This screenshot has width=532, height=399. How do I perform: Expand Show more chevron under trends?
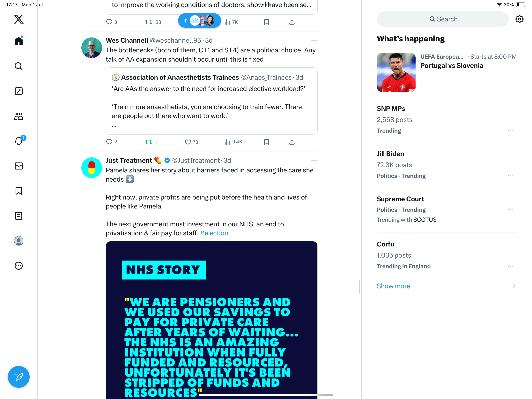pos(514,286)
